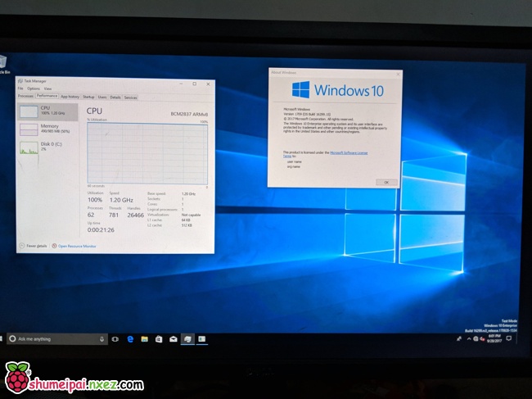Screen dimensions: 532x399
Task: Click the threads count 781
Action: [x=114, y=215]
